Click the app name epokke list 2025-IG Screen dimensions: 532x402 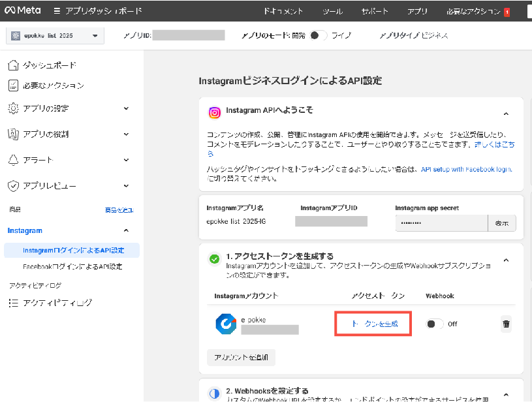[x=236, y=221]
